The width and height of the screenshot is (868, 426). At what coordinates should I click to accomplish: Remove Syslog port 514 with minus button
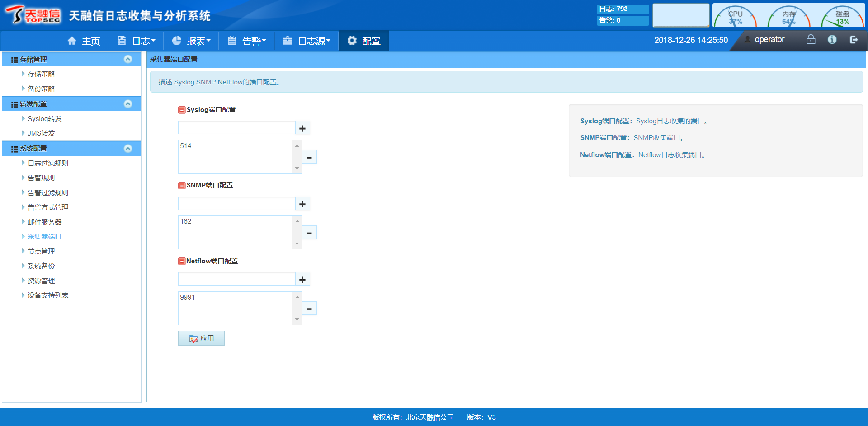(x=309, y=157)
